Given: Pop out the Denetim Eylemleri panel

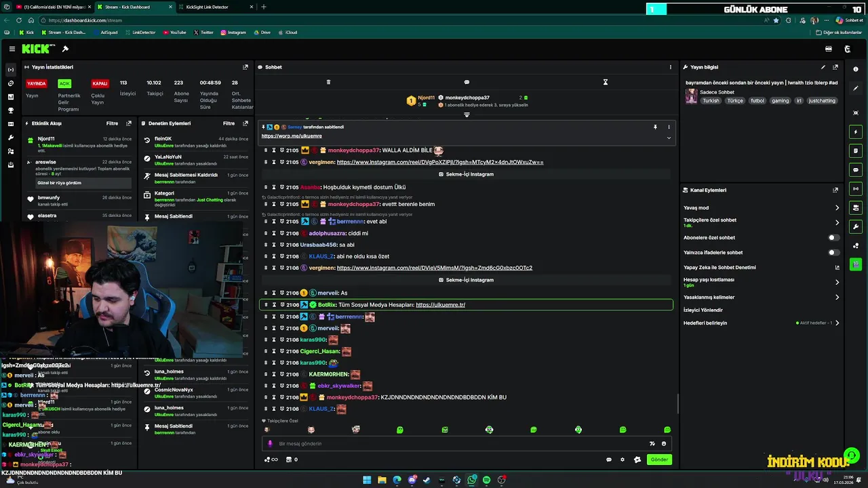Looking at the screenshot, I should tap(245, 123).
